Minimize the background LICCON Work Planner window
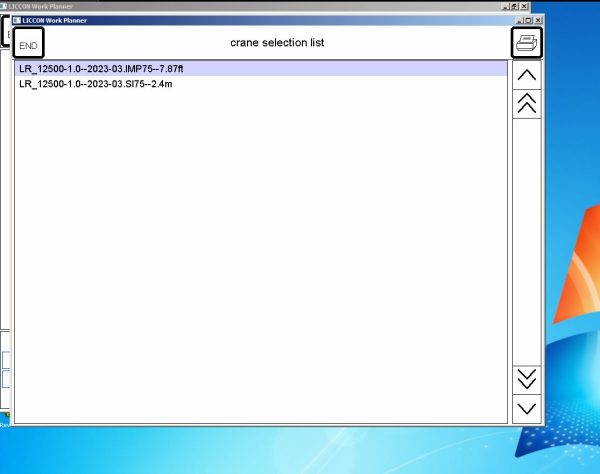This screenshot has width=600, height=474. pyautogui.click(x=506, y=6)
